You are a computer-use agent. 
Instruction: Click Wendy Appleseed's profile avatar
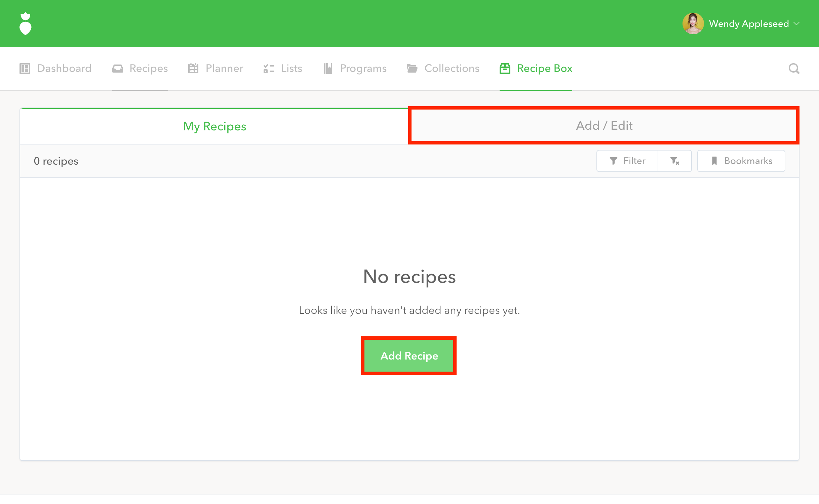coord(693,24)
